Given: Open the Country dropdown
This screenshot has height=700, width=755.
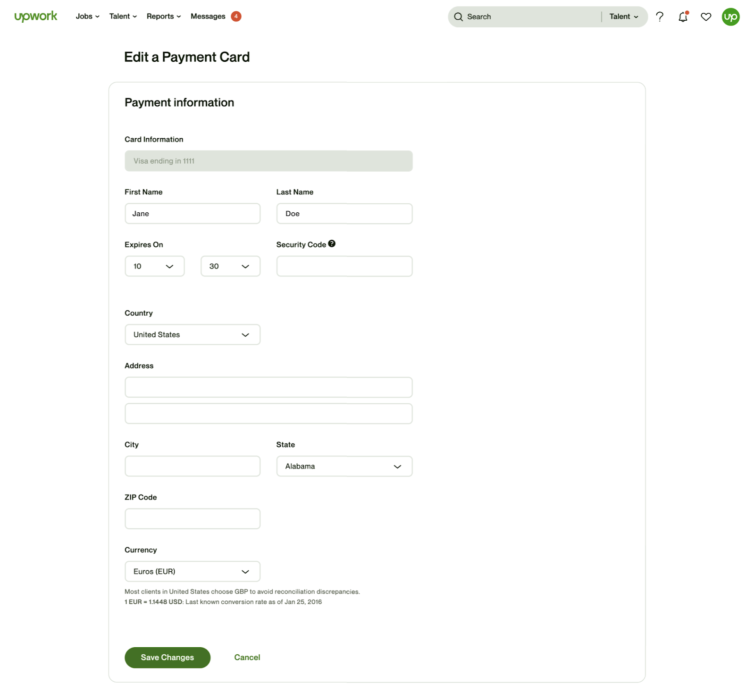Looking at the screenshot, I should coord(192,335).
